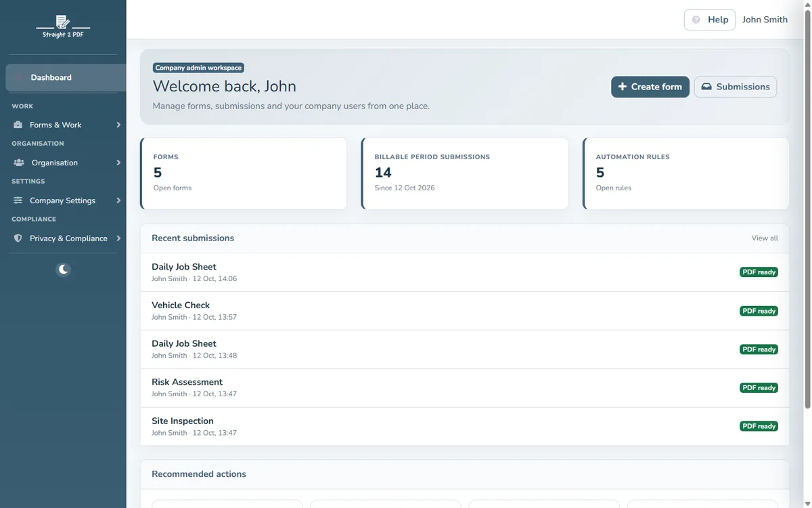Open the Submissions button label
Image resolution: width=812 pixels, height=508 pixels.
(x=743, y=87)
